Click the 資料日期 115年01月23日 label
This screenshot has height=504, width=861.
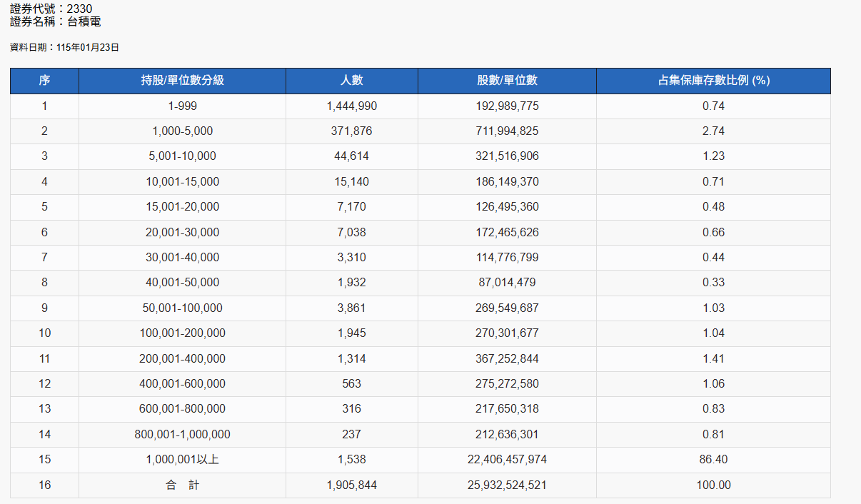coord(64,48)
